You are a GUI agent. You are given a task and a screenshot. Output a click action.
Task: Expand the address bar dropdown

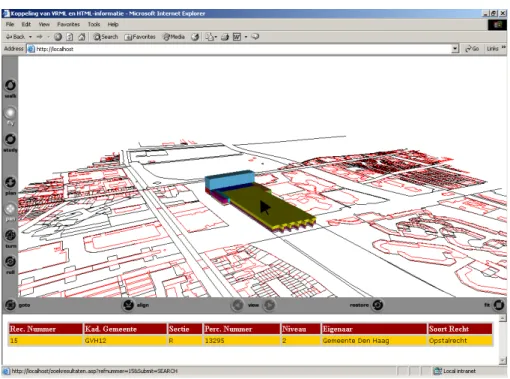455,49
